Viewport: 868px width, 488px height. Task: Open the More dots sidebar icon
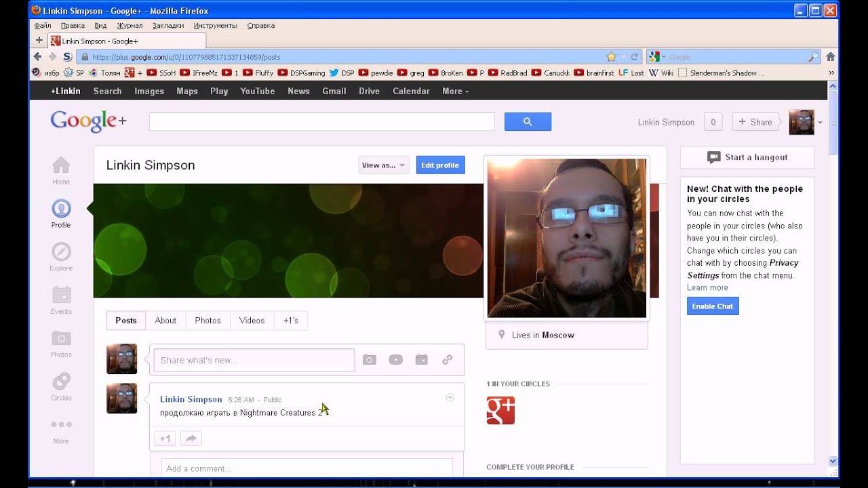(x=61, y=424)
